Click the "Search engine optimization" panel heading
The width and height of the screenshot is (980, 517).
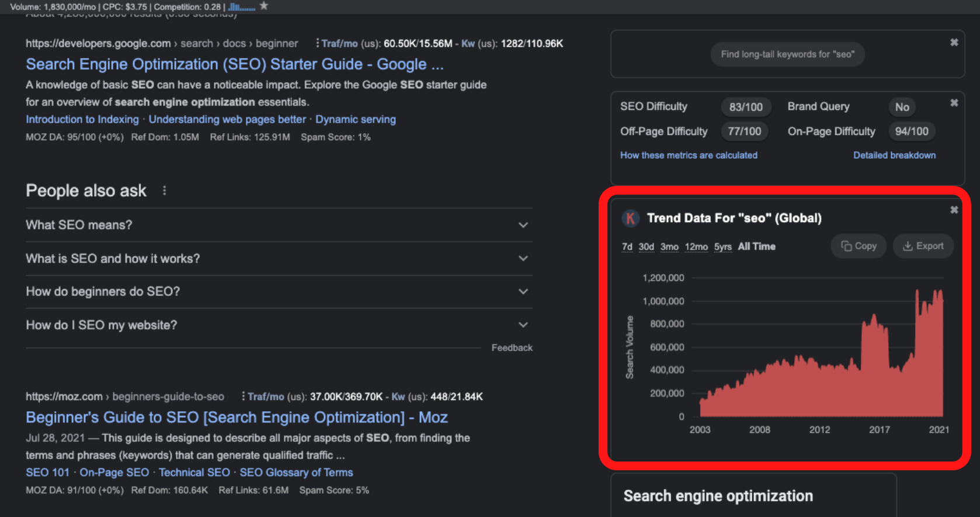pos(718,496)
